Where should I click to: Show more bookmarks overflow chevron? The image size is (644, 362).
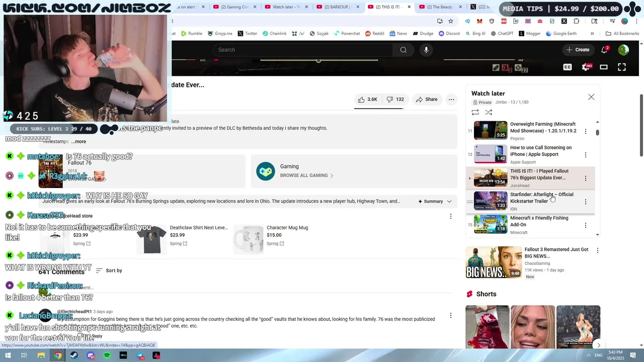(x=592, y=34)
